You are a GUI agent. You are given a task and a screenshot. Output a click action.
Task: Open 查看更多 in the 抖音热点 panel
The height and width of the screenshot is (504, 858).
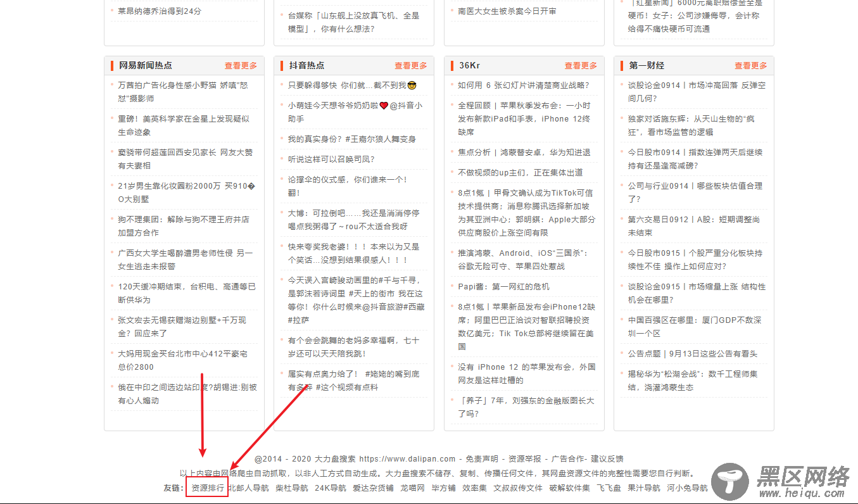[x=411, y=65]
